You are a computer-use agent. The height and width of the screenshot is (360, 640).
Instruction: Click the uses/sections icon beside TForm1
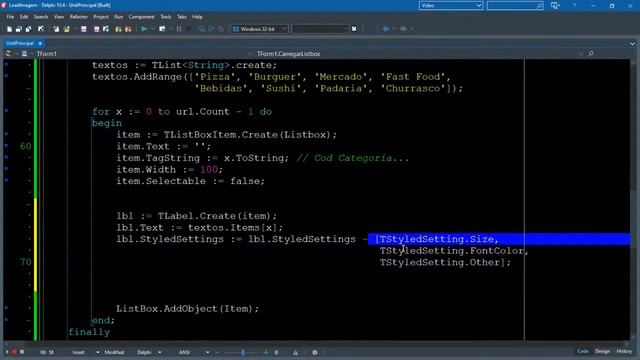pos(24,54)
